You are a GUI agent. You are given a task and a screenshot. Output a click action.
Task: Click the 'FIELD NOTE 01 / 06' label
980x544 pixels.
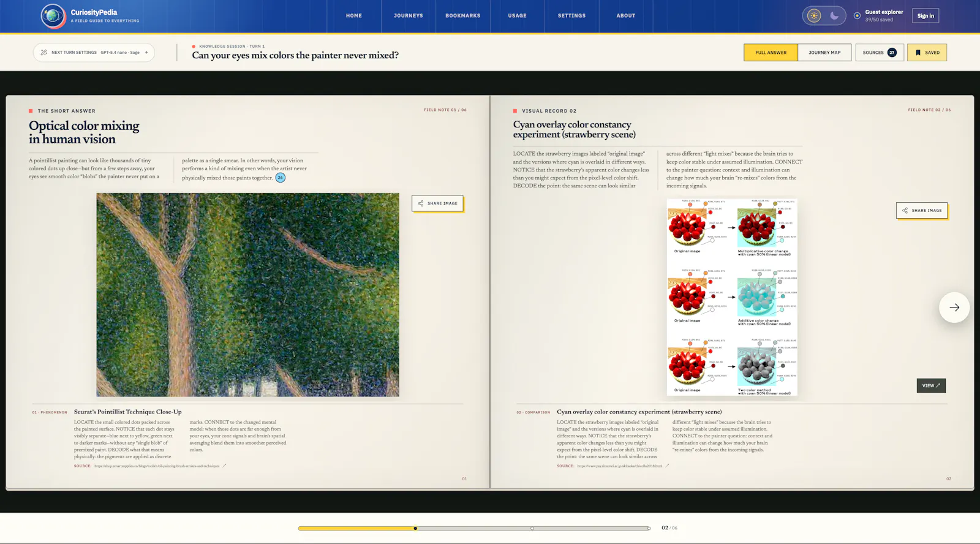tap(445, 110)
